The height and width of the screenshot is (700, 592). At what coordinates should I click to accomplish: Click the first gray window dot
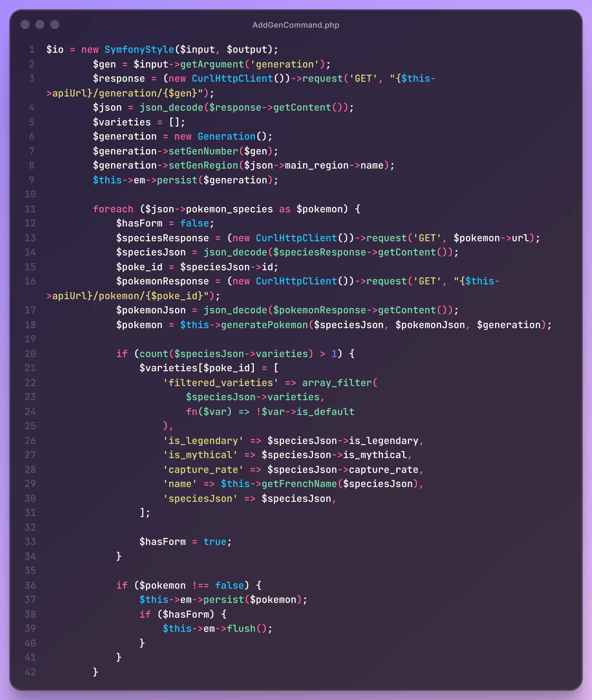pos(25,24)
